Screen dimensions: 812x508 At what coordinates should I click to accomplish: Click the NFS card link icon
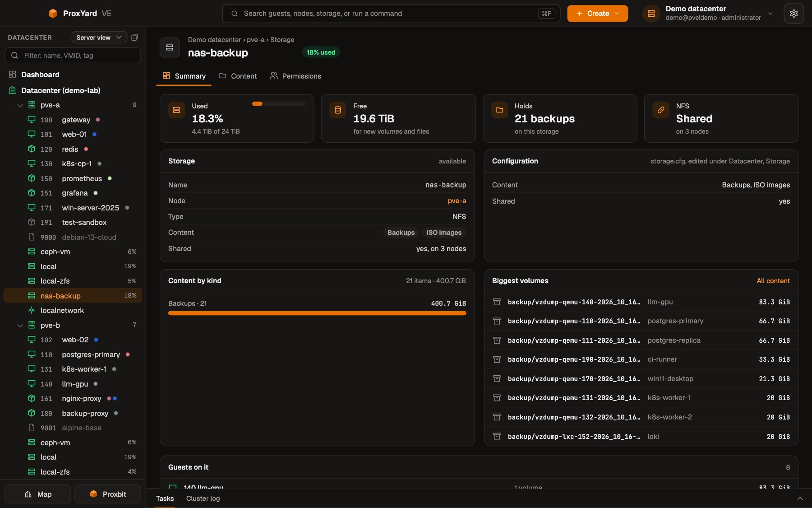coord(661,110)
